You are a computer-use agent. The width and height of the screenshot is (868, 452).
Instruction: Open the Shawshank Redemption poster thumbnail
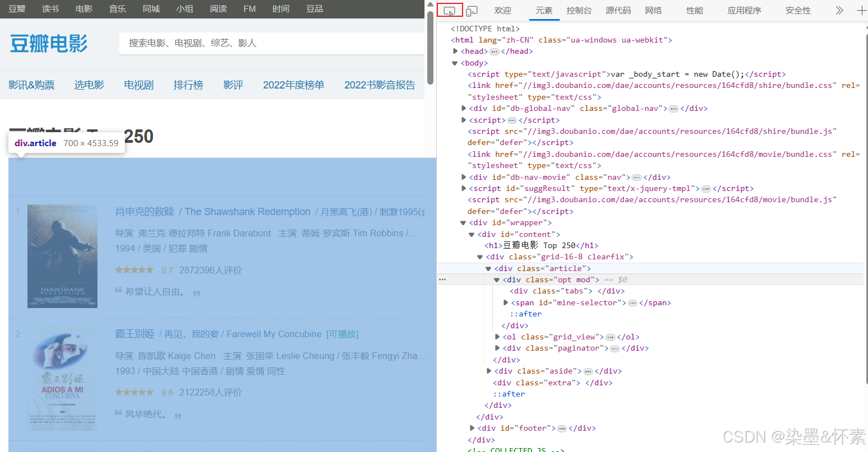click(x=62, y=256)
